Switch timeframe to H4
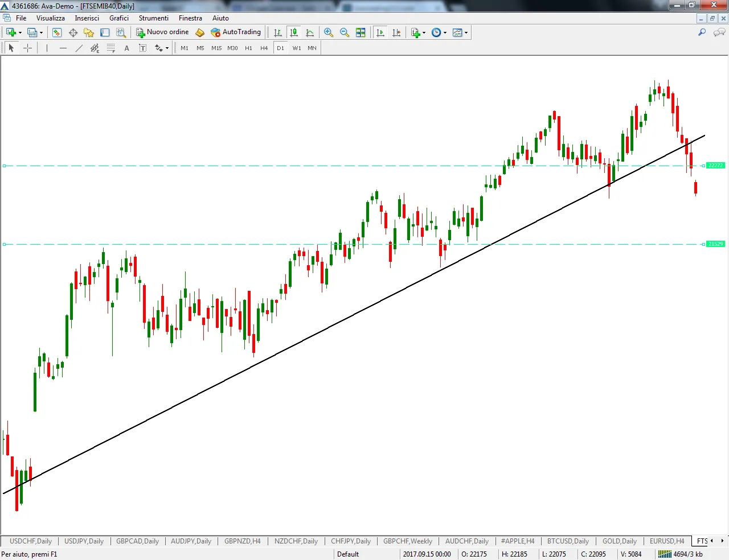The image size is (729, 560). 264,48
